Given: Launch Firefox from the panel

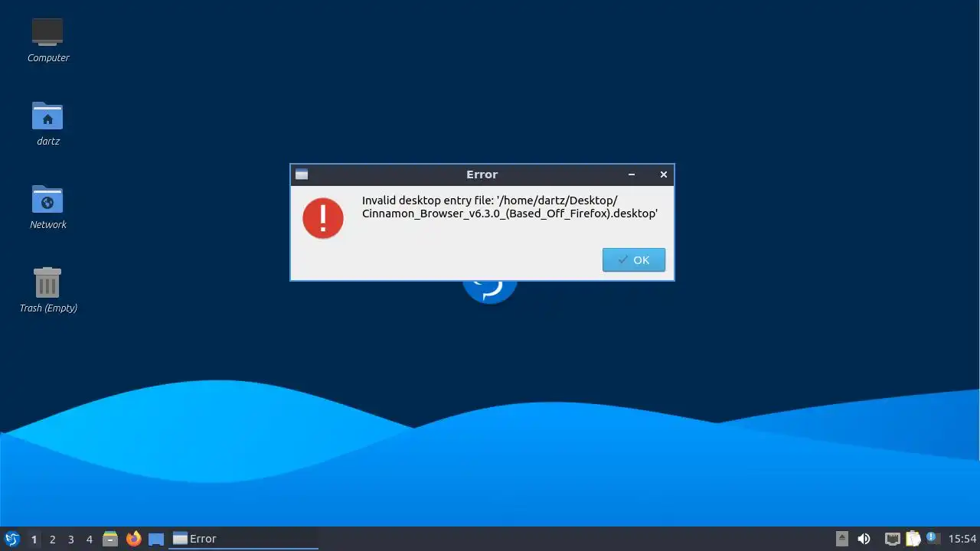Looking at the screenshot, I should click(x=133, y=539).
